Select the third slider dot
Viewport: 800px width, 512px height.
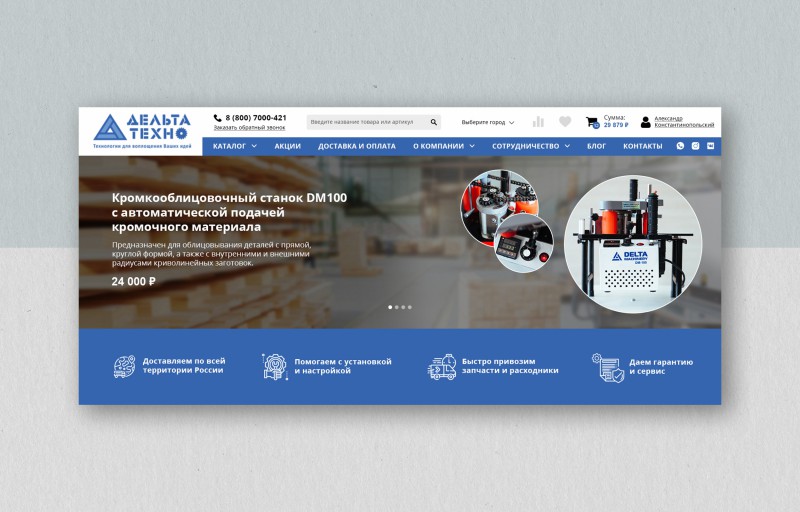pos(403,307)
